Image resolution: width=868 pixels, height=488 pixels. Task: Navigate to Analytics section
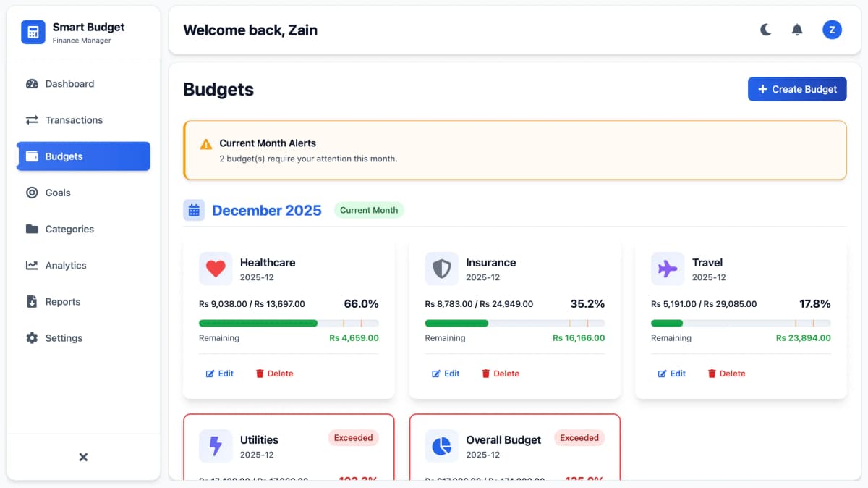click(x=66, y=266)
